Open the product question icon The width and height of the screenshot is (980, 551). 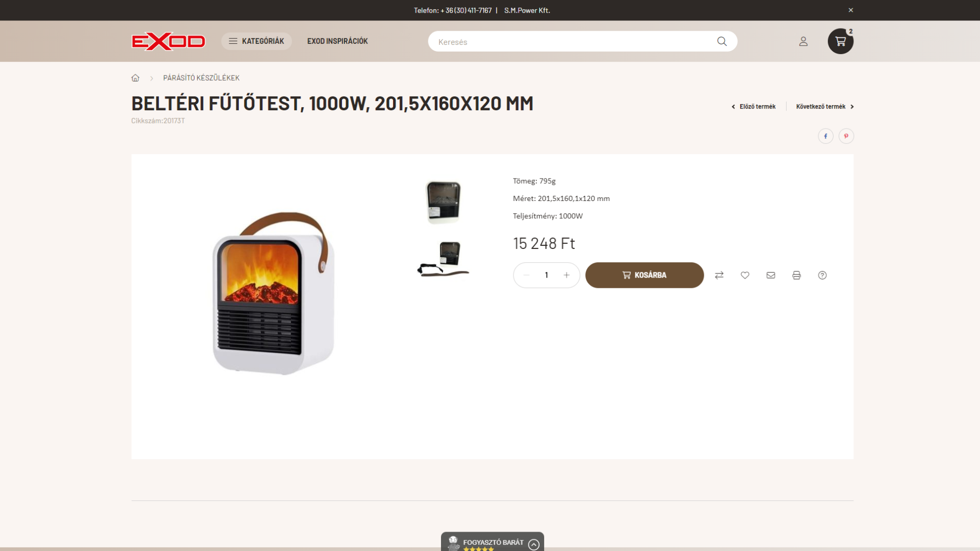(x=822, y=275)
